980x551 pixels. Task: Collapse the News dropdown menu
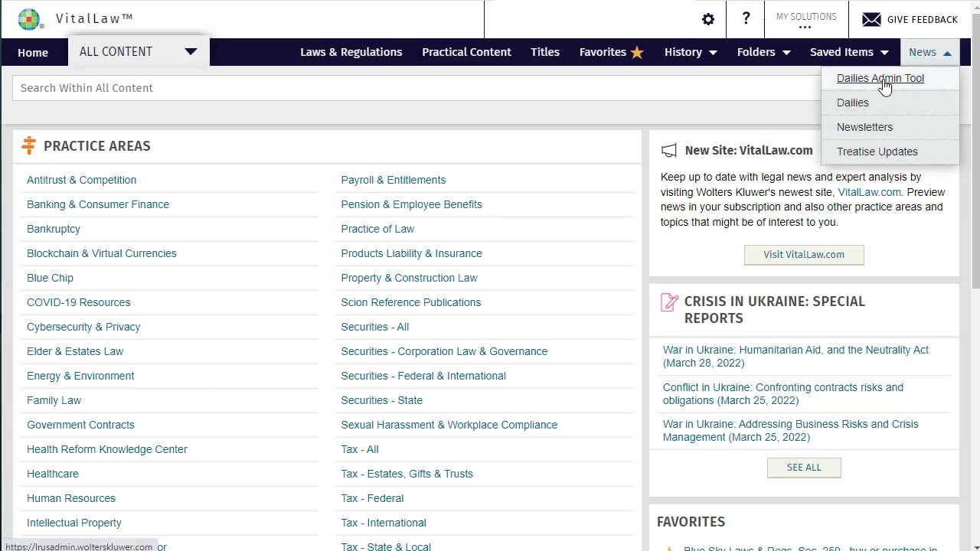(x=930, y=52)
